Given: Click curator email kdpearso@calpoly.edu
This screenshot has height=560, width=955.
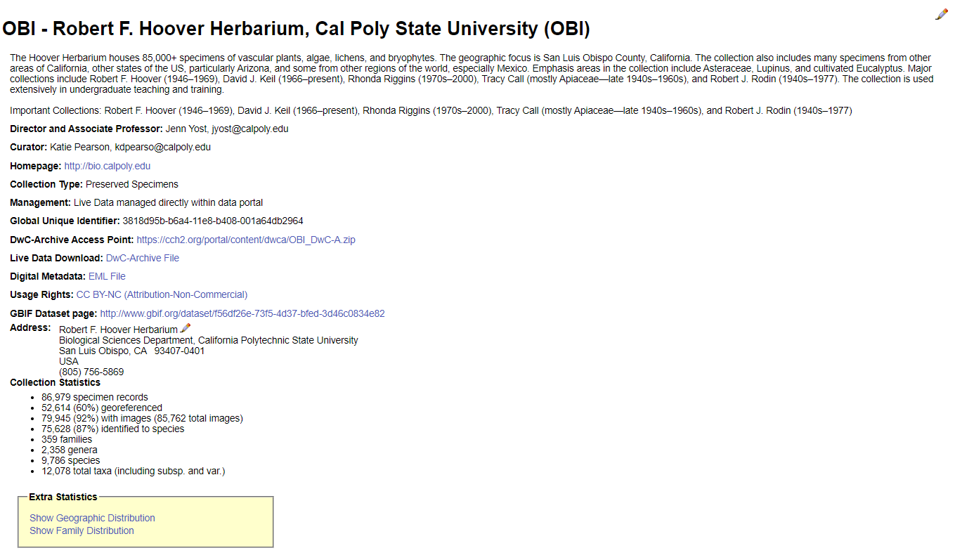Looking at the screenshot, I should (162, 148).
